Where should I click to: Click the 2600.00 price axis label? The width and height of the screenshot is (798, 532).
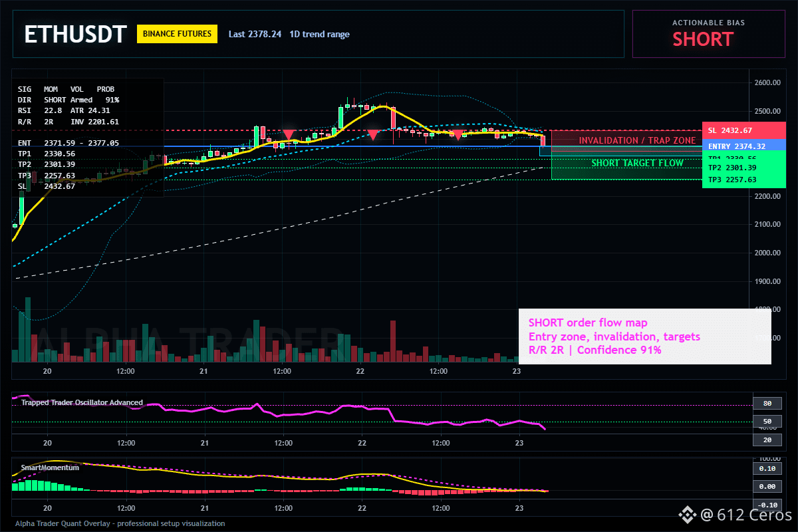click(x=766, y=83)
